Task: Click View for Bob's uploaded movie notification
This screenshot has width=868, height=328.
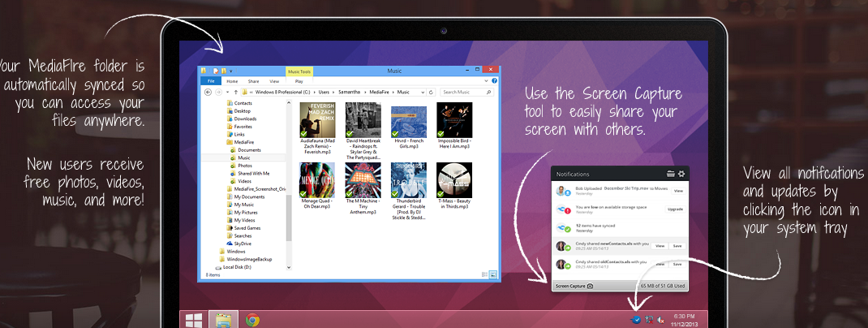Action: pyautogui.click(x=678, y=190)
